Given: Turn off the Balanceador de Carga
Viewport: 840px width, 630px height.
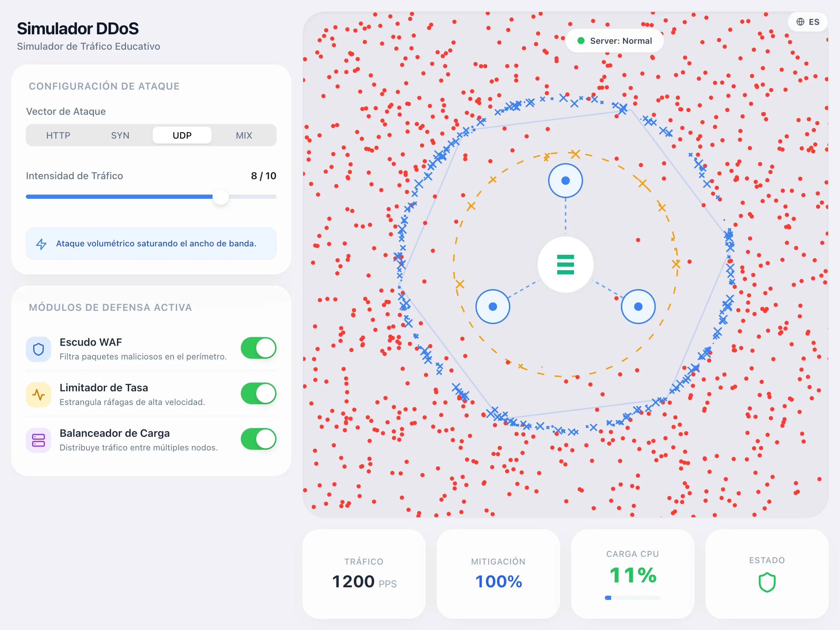Looking at the screenshot, I should (259, 439).
